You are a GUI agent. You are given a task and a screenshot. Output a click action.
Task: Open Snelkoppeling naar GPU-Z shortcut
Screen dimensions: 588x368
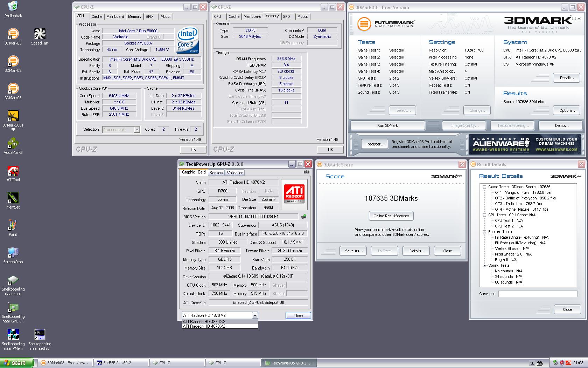[13, 312]
